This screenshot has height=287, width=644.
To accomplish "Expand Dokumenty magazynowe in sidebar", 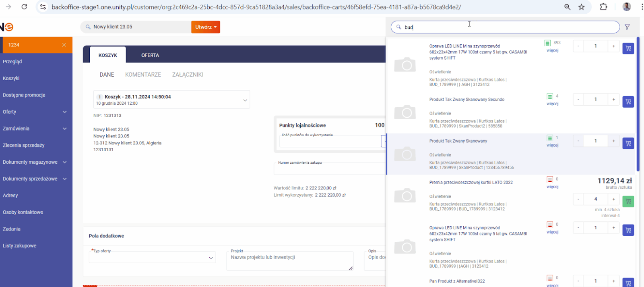I will 64,162.
